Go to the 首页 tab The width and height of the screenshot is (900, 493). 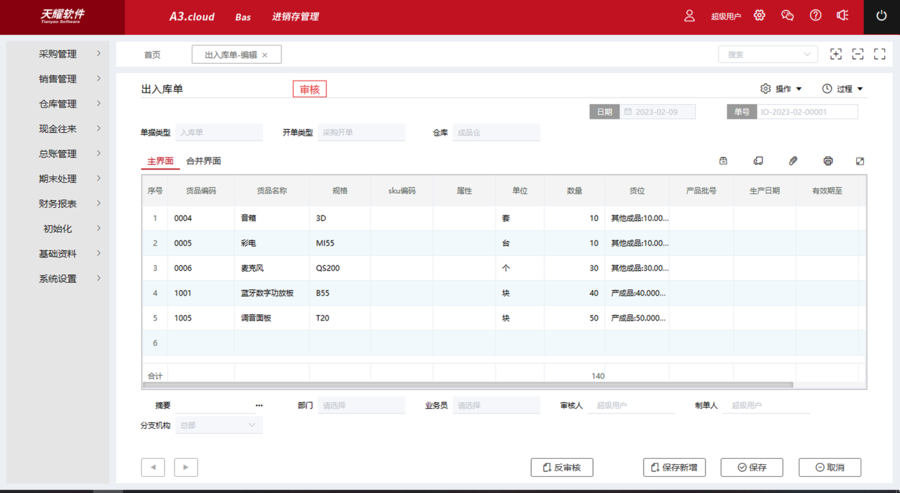[152, 55]
